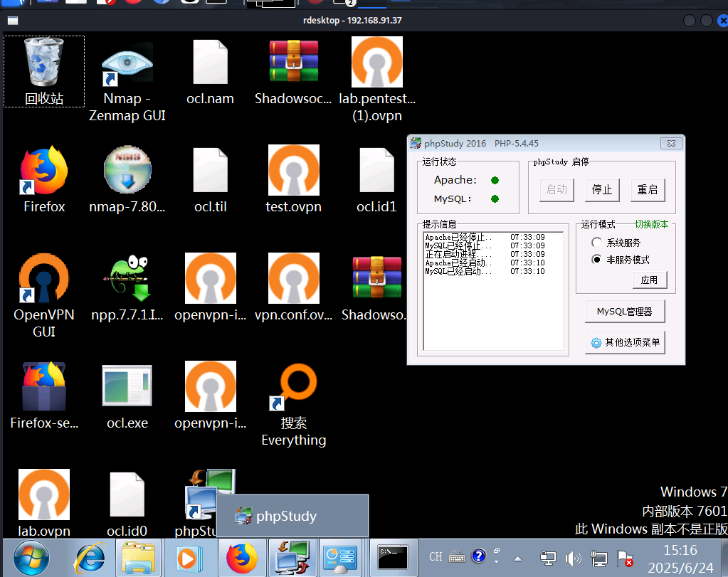The height and width of the screenshot is (577, 728).
Task: Click the log line "Apache已经启动.."
Action: click(485, 263)
